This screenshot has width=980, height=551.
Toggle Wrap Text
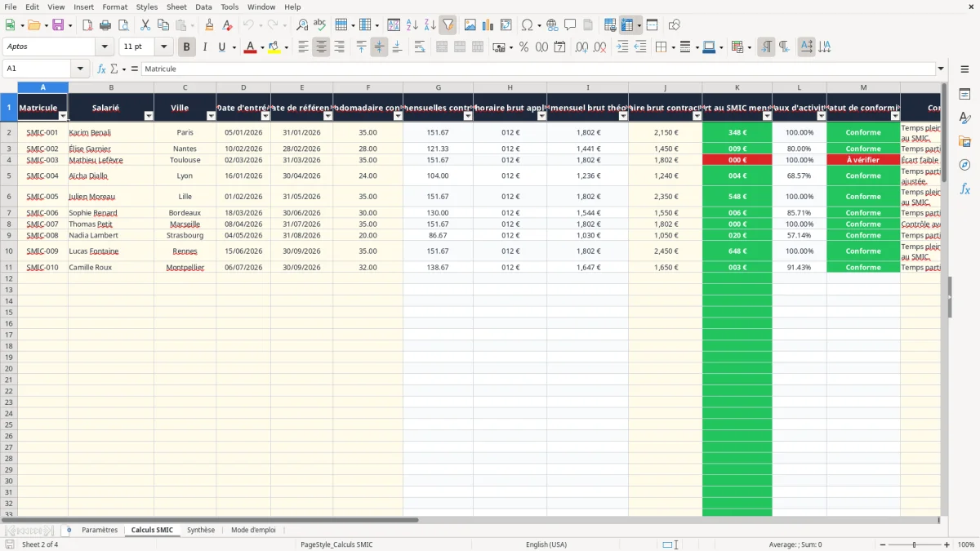click(x=420, y=47)
